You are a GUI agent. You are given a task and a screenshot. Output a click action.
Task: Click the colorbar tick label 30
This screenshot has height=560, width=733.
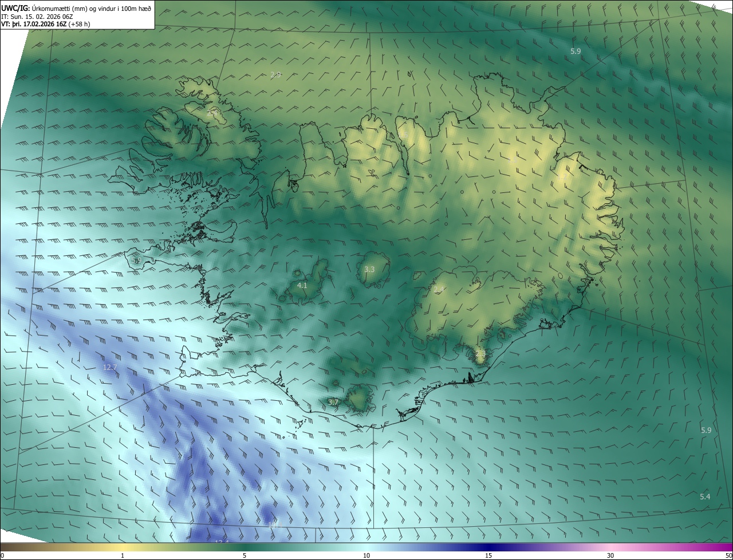click(x=610, y=556)
